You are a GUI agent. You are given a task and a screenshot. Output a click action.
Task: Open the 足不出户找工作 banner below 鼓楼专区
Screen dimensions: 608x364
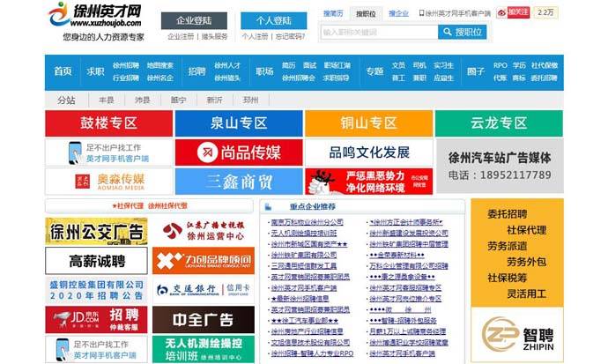109,152
